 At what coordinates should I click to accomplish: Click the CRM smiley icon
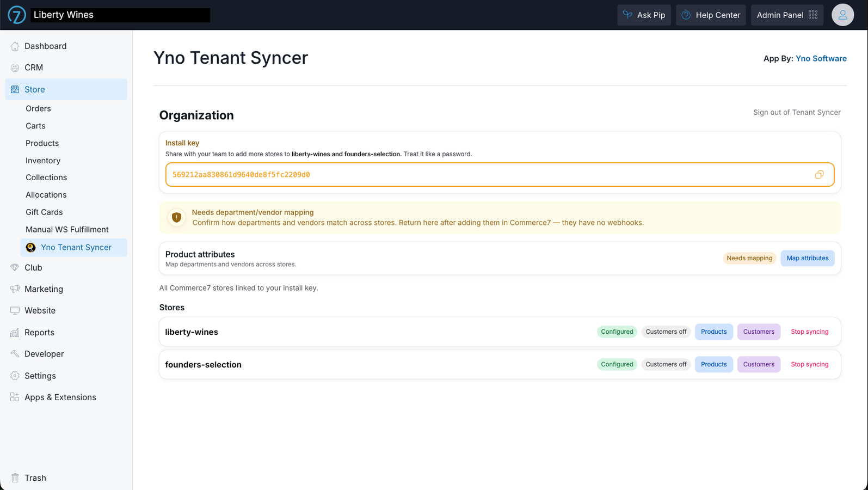[15, 68]
